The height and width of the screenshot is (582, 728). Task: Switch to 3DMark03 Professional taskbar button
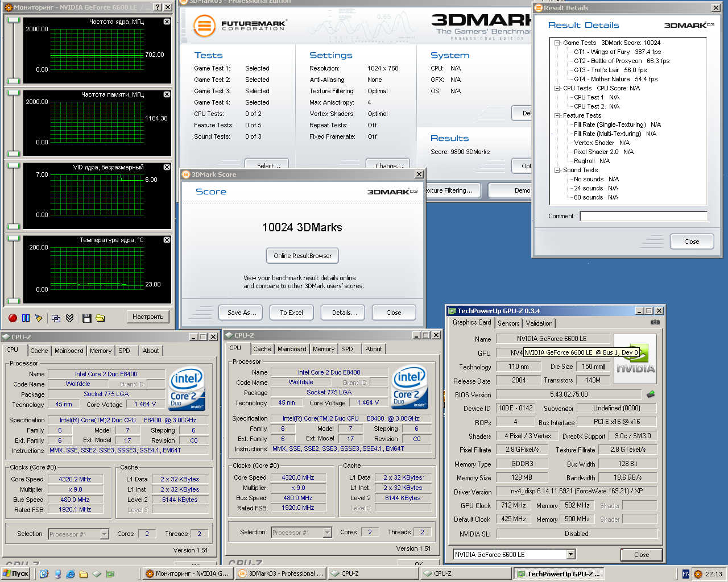pos(280,574)
